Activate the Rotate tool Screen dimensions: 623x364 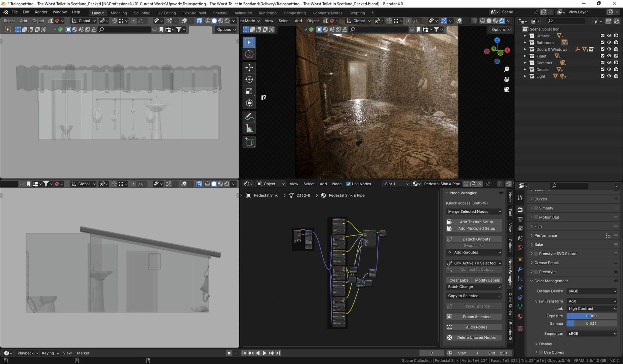click(x=249, y=80)
